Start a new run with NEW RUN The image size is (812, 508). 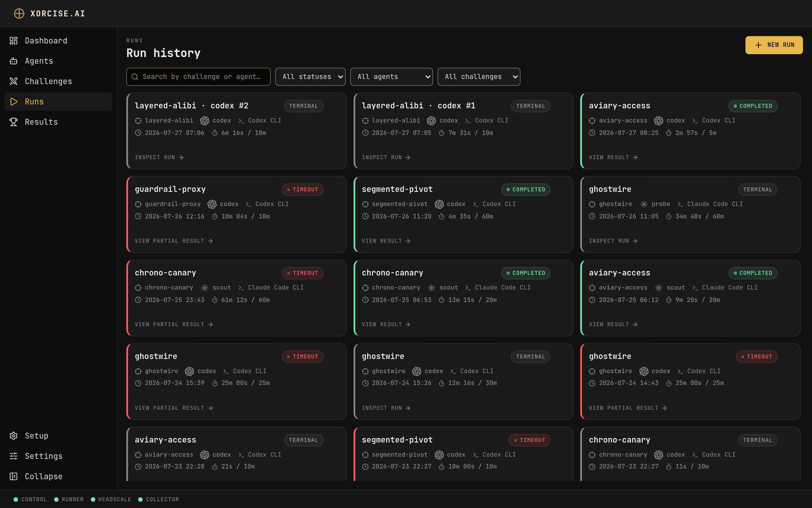tap(774, 45)
